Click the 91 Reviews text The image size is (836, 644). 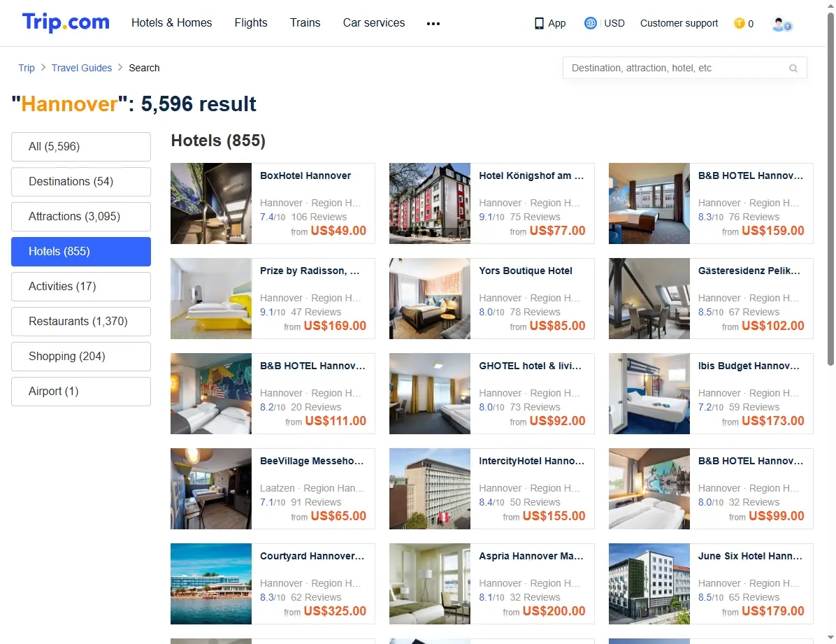tap(316, 502)
